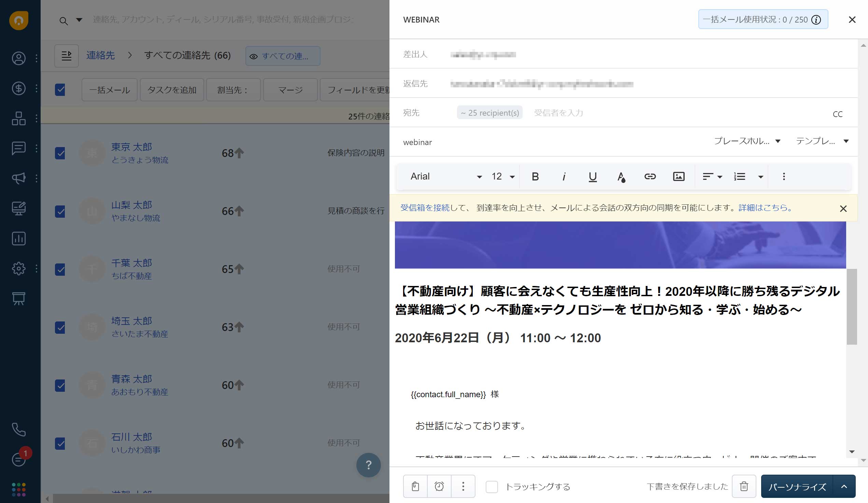Click the 割当先 button

pyautogui.click(x=233, y=90)
